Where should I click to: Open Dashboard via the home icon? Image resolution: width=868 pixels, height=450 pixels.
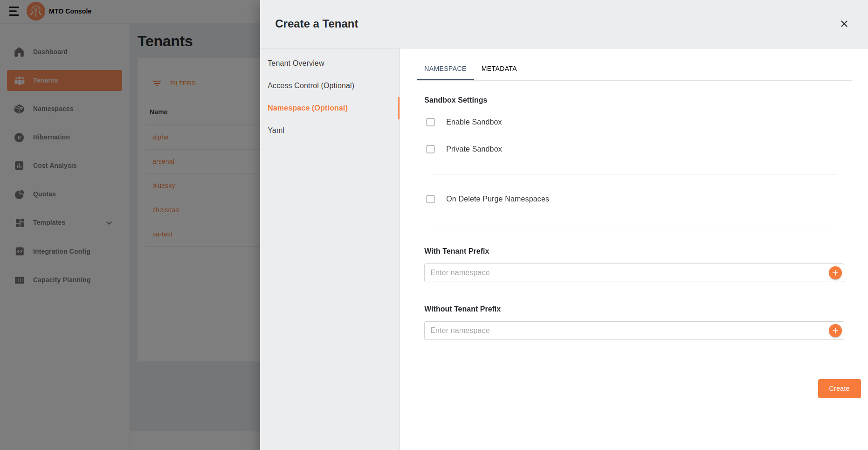19,52
